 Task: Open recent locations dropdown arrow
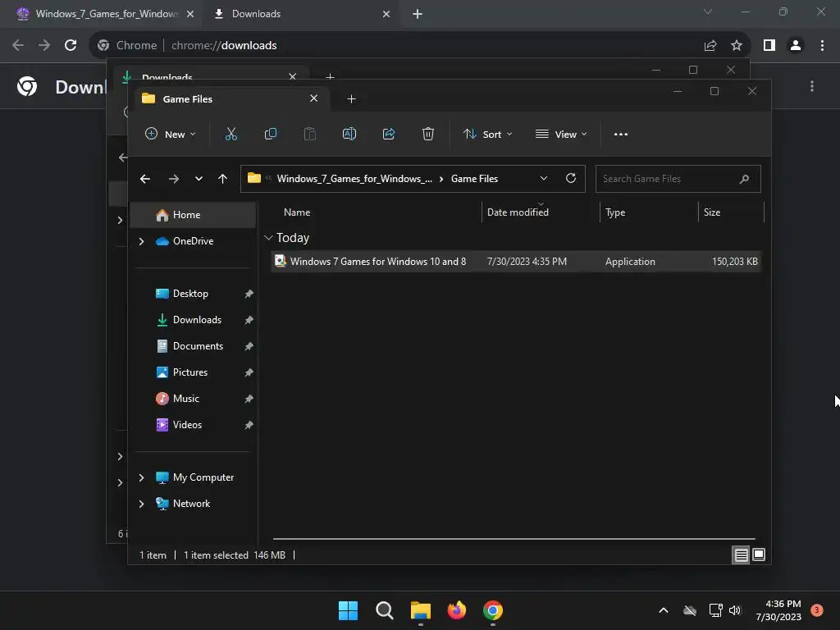[x=199, y=179]
